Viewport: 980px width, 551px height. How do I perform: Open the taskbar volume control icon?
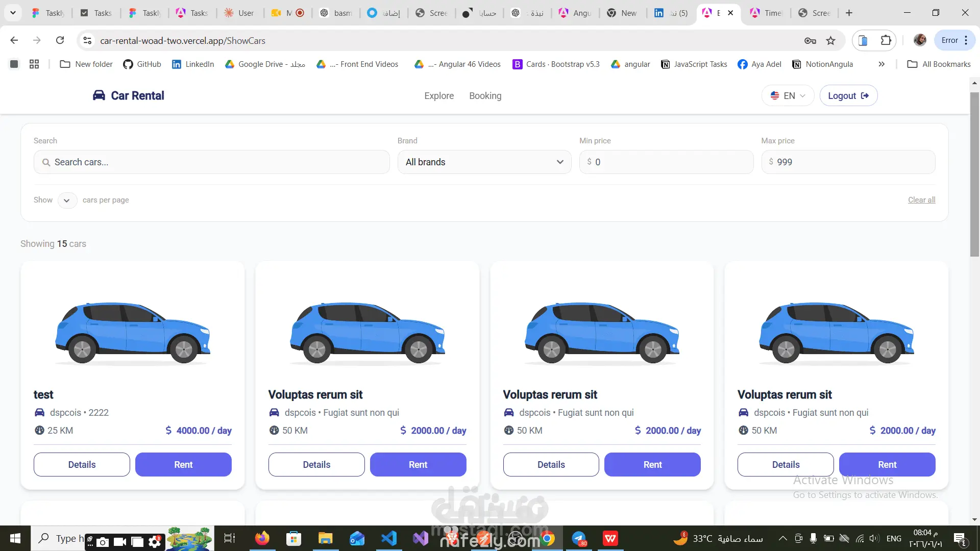point(874,538)
